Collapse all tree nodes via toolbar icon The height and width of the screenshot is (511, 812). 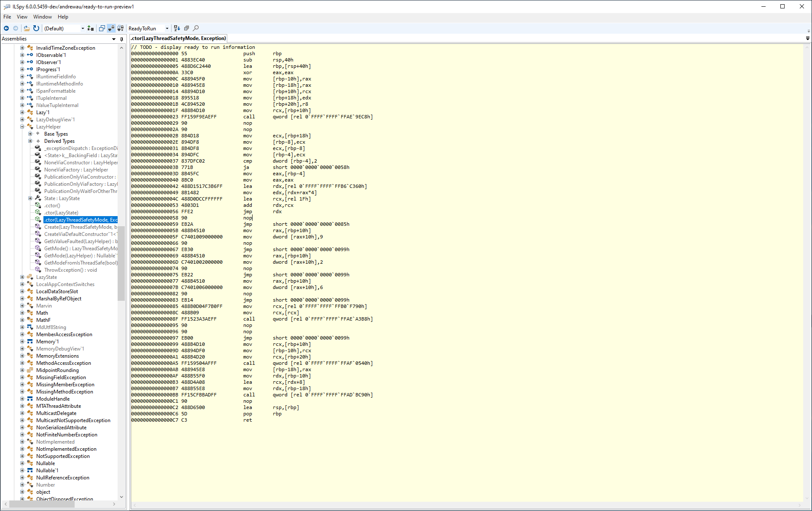click(187, 28)
